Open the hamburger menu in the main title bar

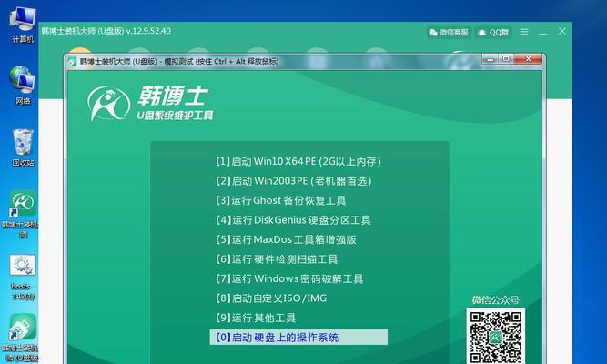tap(524, 32)
